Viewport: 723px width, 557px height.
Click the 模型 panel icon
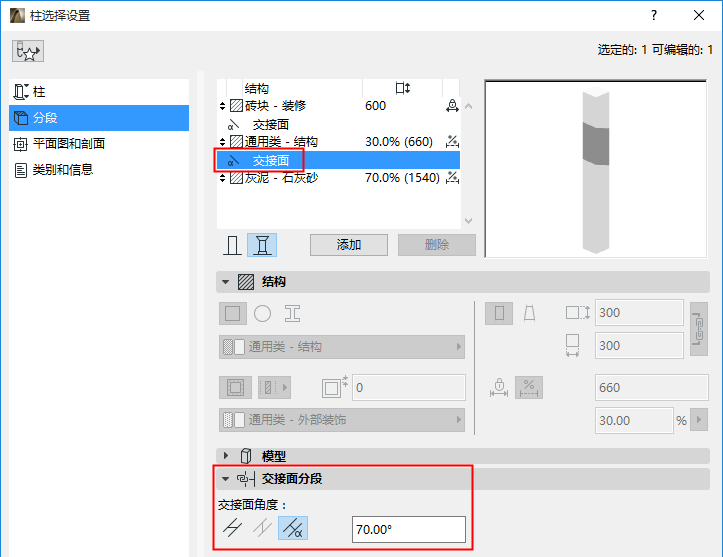(246, 456)
